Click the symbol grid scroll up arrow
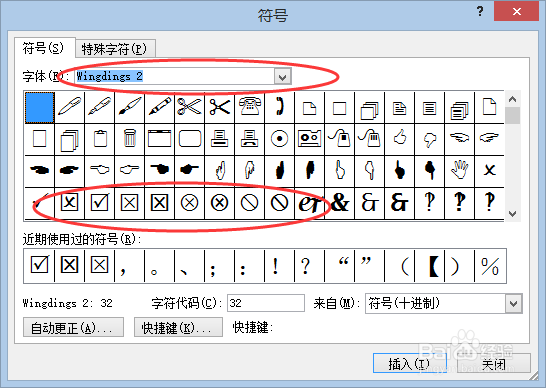 (512, 99)
